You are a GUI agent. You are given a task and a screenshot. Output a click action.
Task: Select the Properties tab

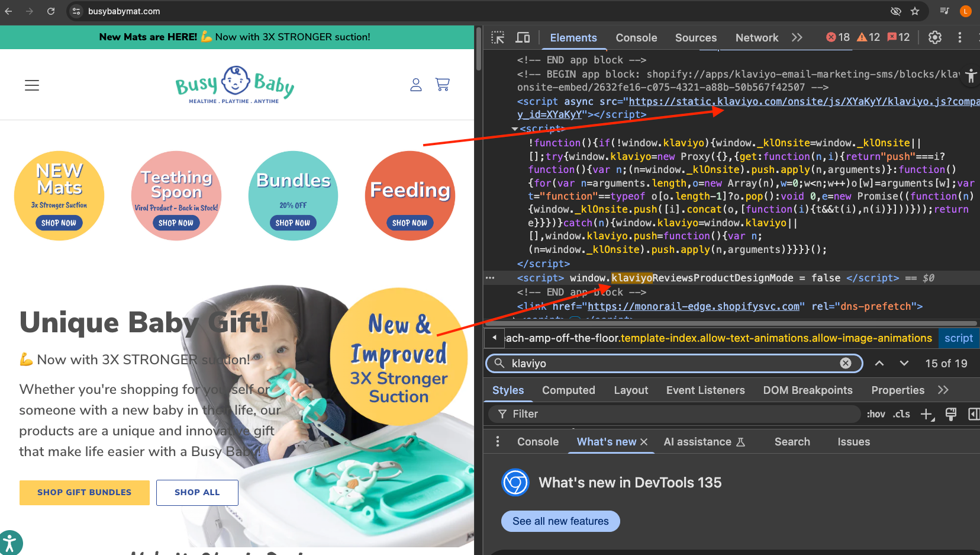[898, 390]
